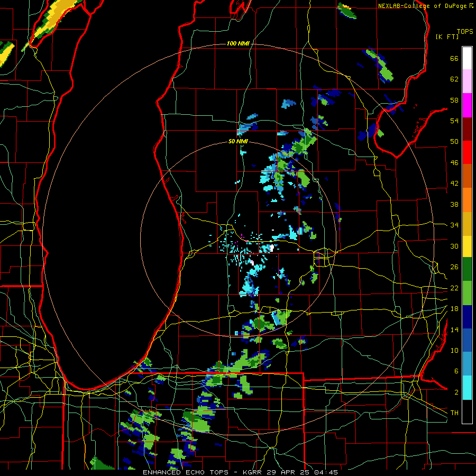Click the black TH legend color
The width and height of the screenshot is (476, 476).
467,411
